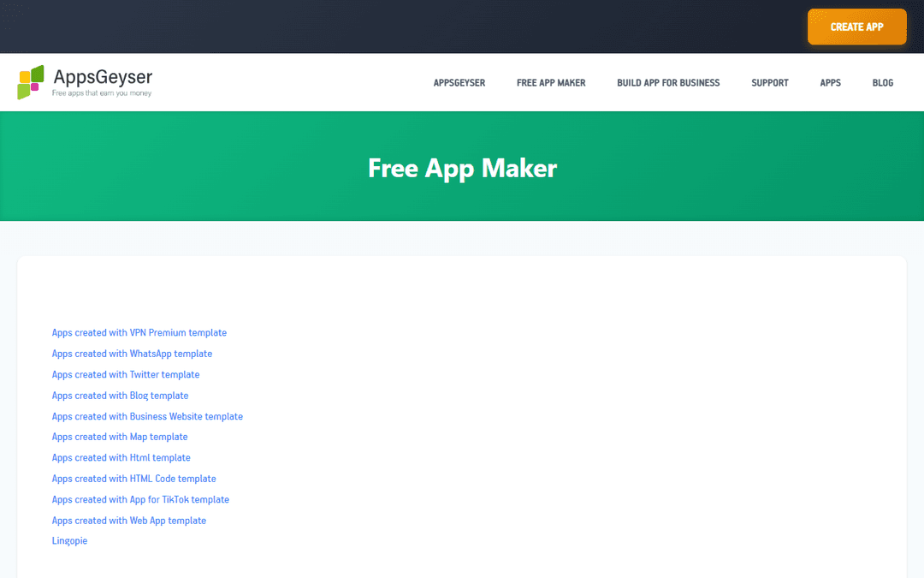Image resolution: width=924 pixels, height=578 pixels.
Task: Open Apps created with Blog template
Action: (121, 395)
